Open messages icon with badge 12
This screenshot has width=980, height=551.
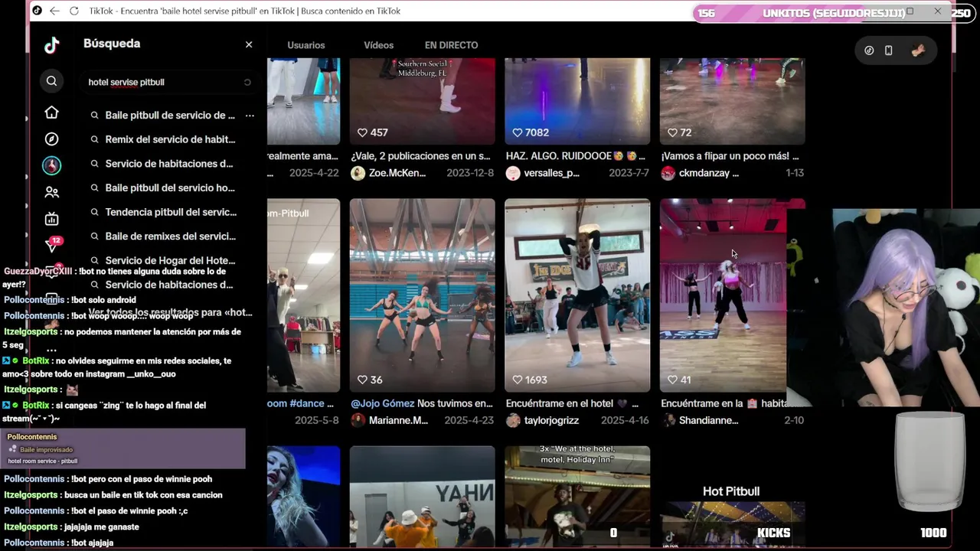(51, 246)
